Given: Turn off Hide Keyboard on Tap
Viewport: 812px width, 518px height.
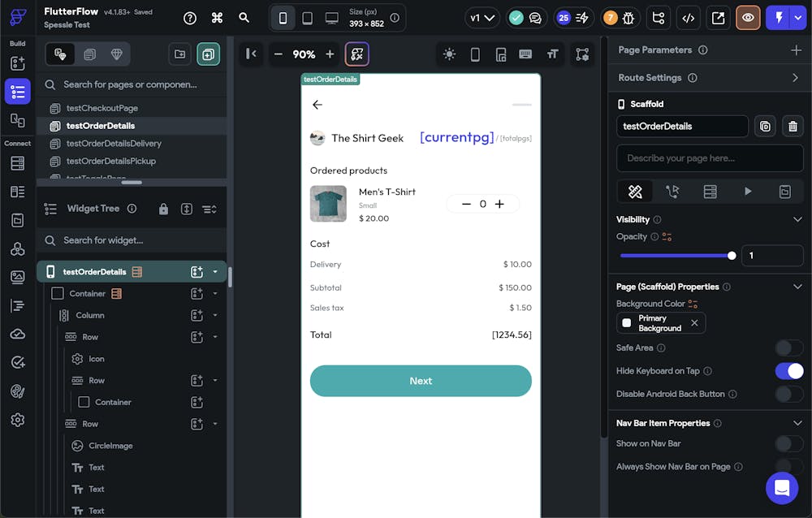Looking at the screenshot, I should coord(788,371).
